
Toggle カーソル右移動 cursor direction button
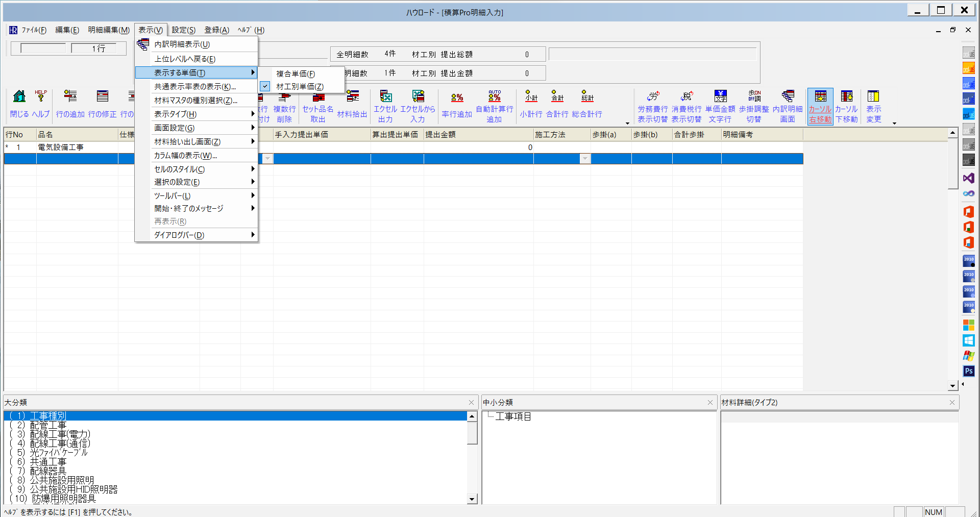coord(820,97)
